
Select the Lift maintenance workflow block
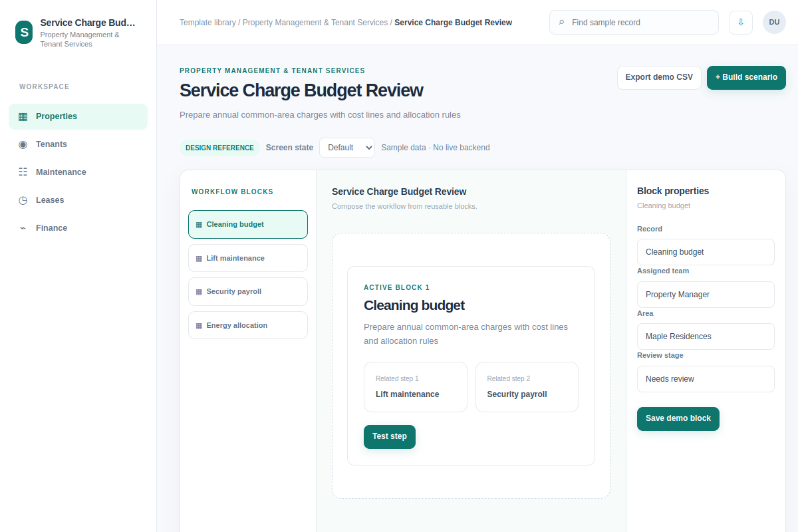[x=248, y=258]
